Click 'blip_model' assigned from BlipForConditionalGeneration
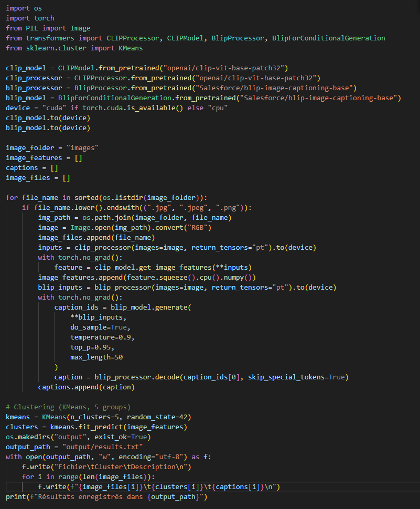Viewport: 420px width, 509px height. [x=26, y=98]
